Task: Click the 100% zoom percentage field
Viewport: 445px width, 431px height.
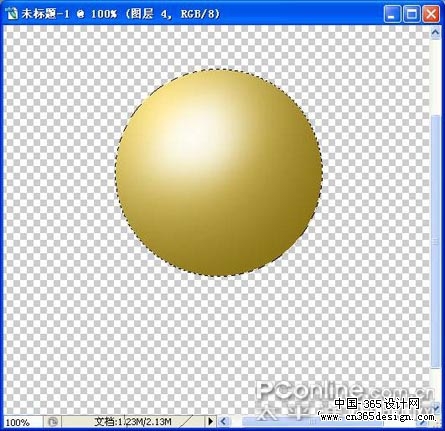Action: [x=18, y=422]
